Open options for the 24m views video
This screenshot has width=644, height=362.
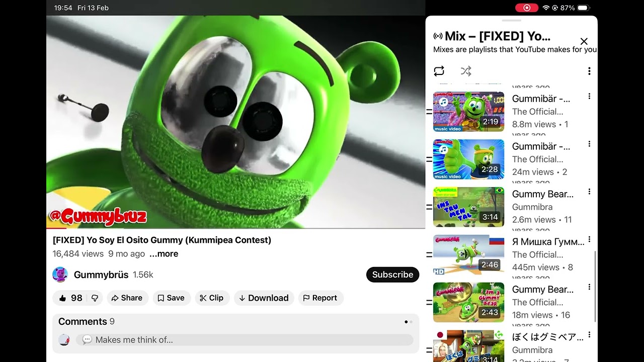pyautogui.click(x=589, y=144)
